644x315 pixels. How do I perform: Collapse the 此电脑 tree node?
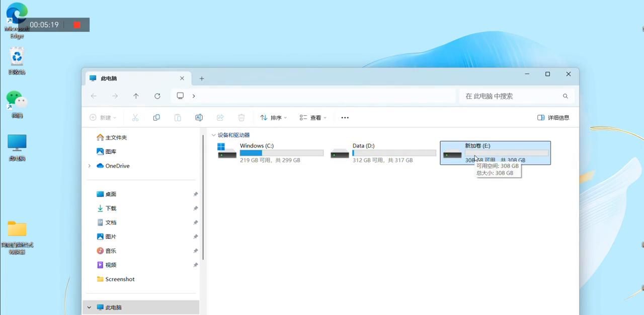click(x=90, y=307)
